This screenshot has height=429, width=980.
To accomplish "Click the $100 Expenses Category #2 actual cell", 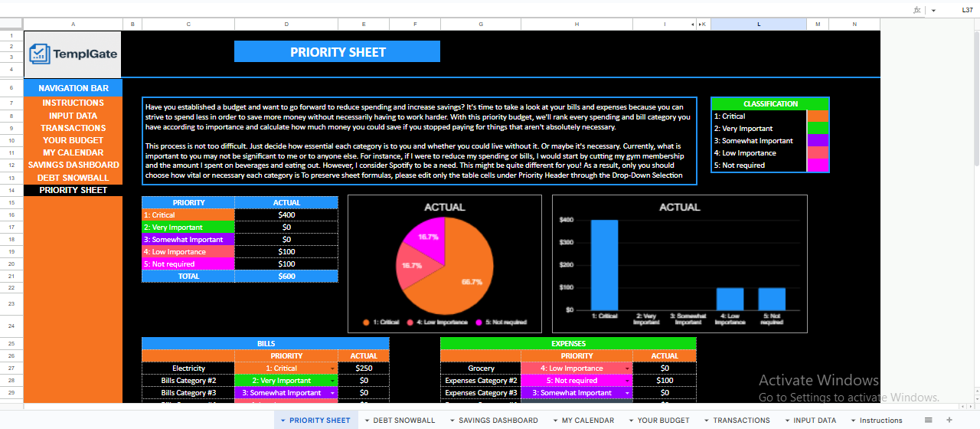I will pyautogui.click(x=665, y=381).
